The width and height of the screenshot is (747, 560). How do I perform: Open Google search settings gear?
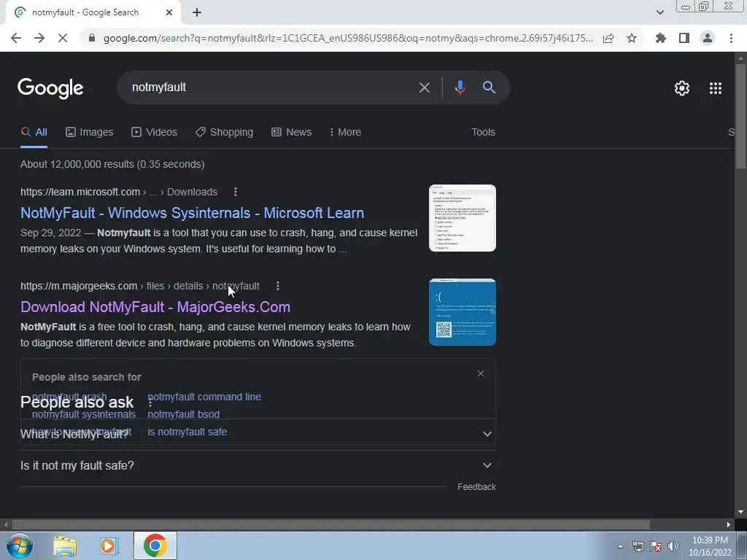682,88
